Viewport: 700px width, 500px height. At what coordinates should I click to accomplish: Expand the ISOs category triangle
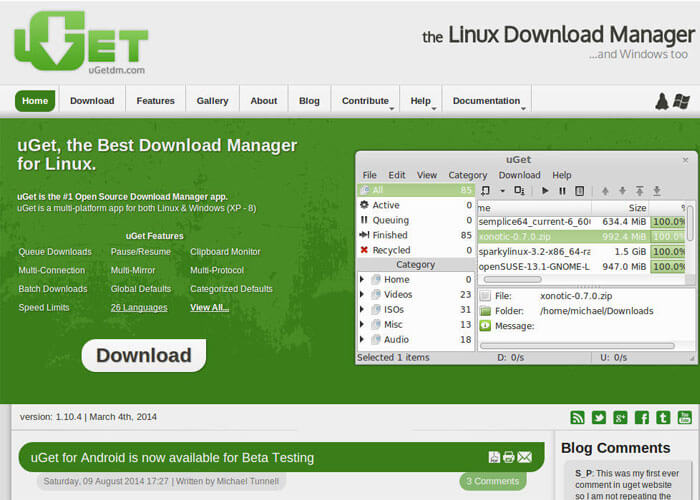pos(362,309)
